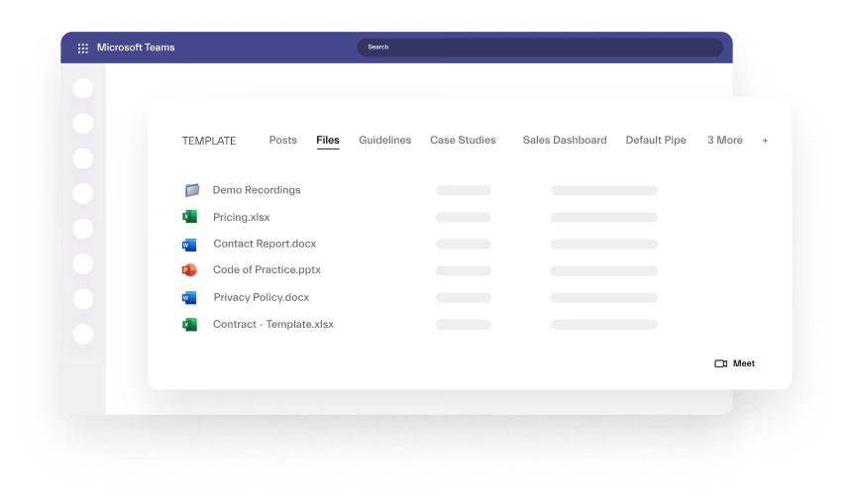Click the Excel icon beside Contract - Template.xlsx
This screenshot has height=504, width=853.
click(x=189, y=325)
